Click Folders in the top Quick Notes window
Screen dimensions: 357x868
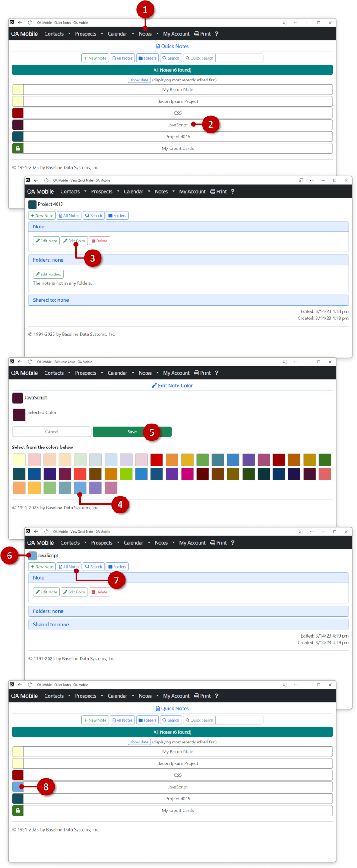pos(147,58)
